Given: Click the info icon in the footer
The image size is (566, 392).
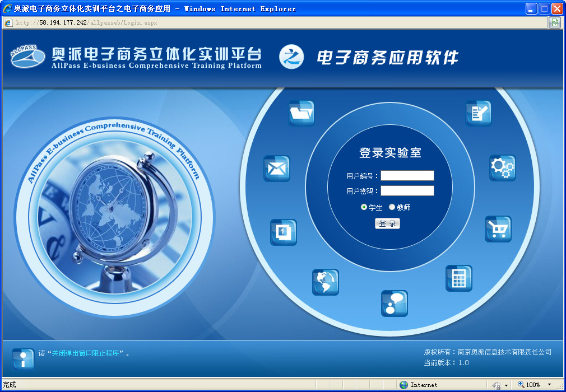Looking at the screenshot, I should click(23, 359).
